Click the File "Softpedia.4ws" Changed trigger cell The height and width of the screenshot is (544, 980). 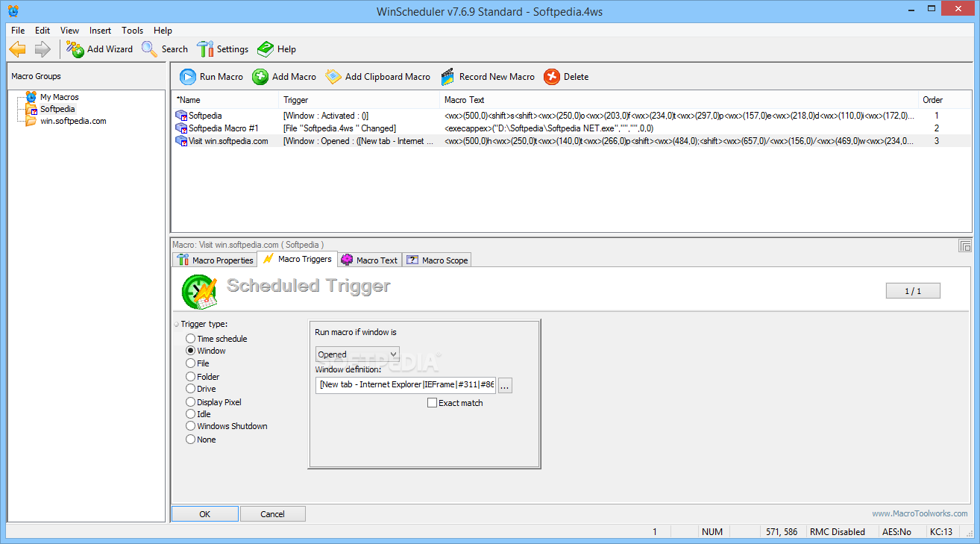click(339, 128)
